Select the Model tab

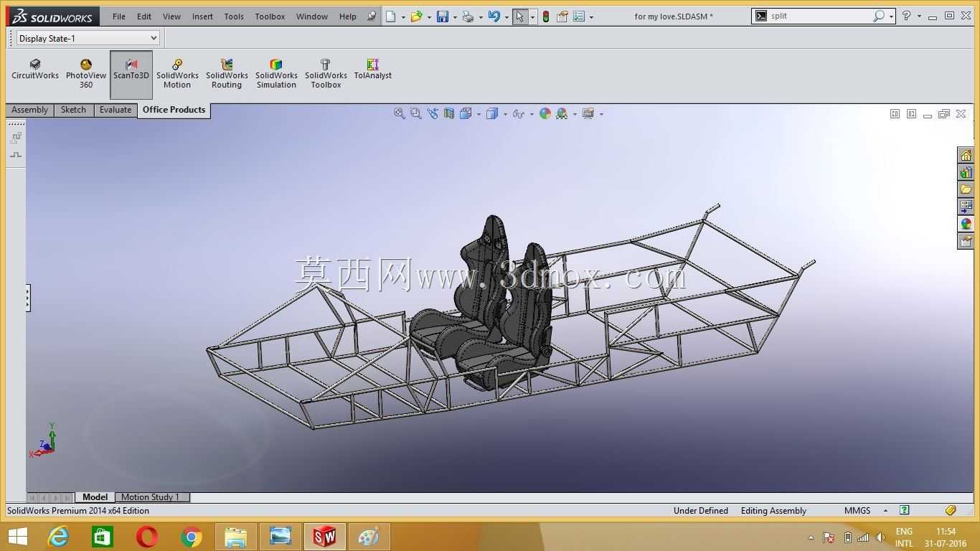95,497
